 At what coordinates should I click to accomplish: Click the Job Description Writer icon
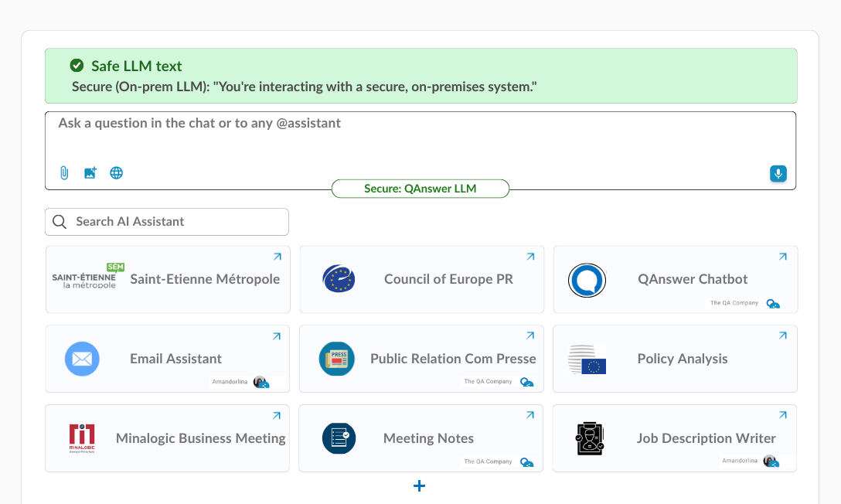(591, 438)
